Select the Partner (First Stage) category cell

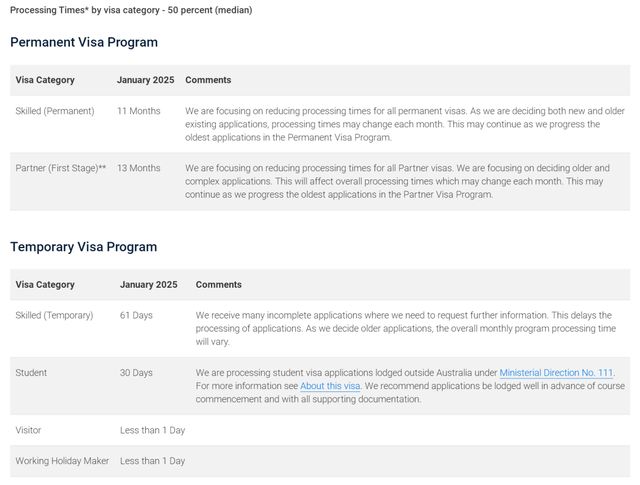click(61, 168)
